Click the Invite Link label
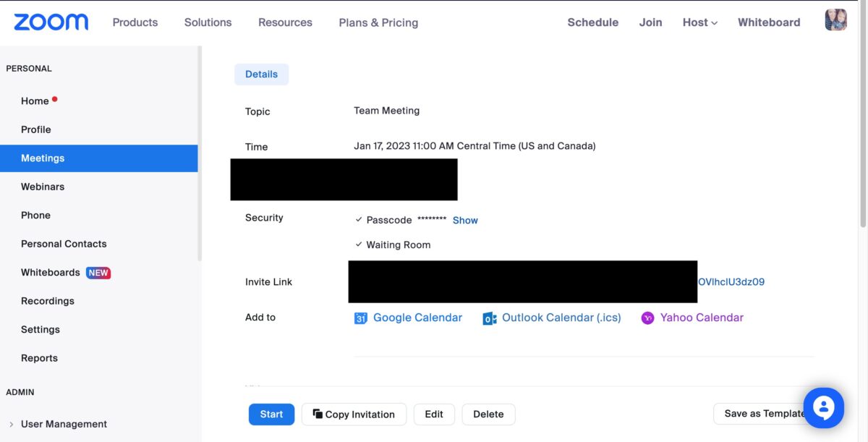The height and width of the screenshot is (442, 868). 268,282
